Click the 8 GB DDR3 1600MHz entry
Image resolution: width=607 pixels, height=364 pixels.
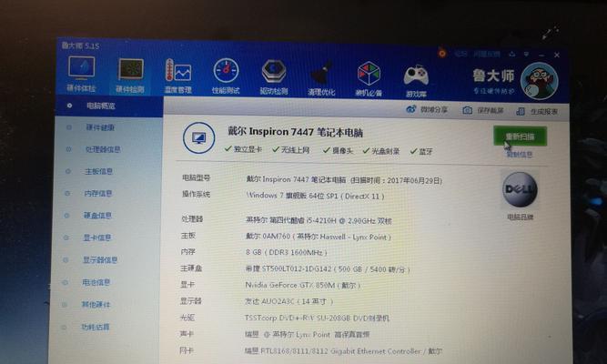click(287, 252)
